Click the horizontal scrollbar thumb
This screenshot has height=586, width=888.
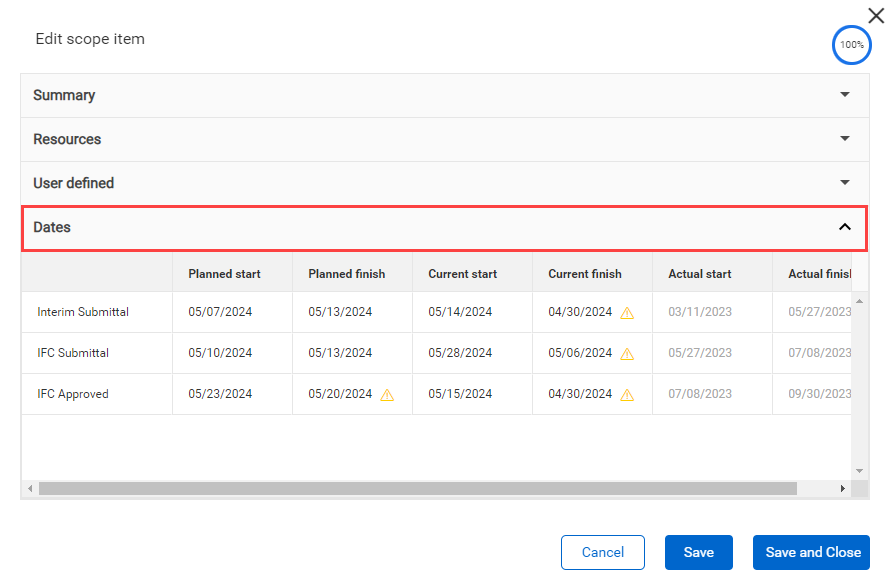417,488
